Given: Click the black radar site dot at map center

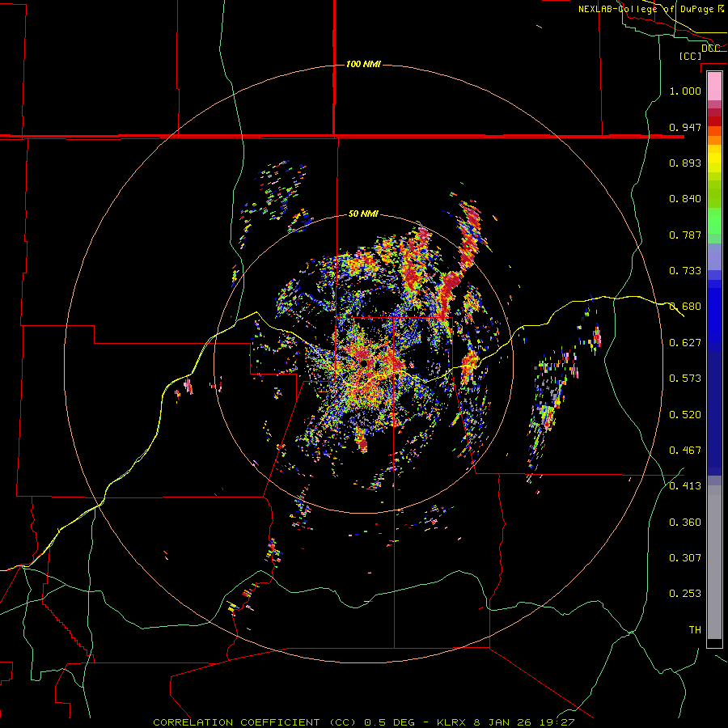Looking at the screenshot, I should [x=365, y=364].
